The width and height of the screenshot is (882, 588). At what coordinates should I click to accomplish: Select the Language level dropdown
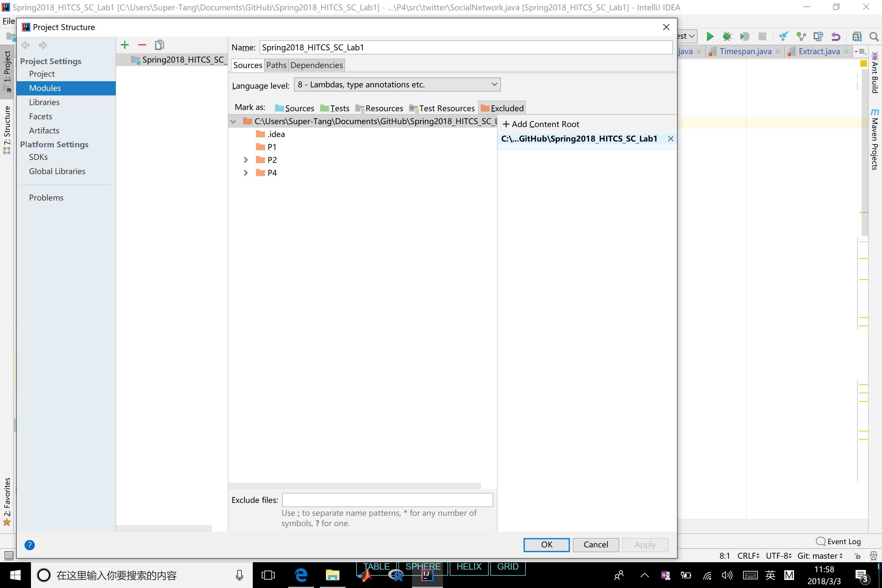click(397, 84)
